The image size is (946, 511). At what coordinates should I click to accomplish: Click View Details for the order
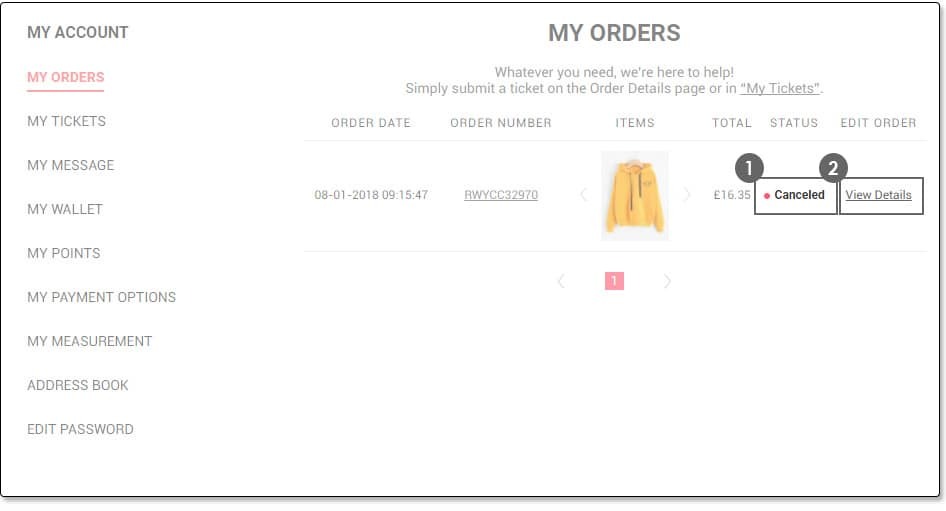click(x=878, y=195)
